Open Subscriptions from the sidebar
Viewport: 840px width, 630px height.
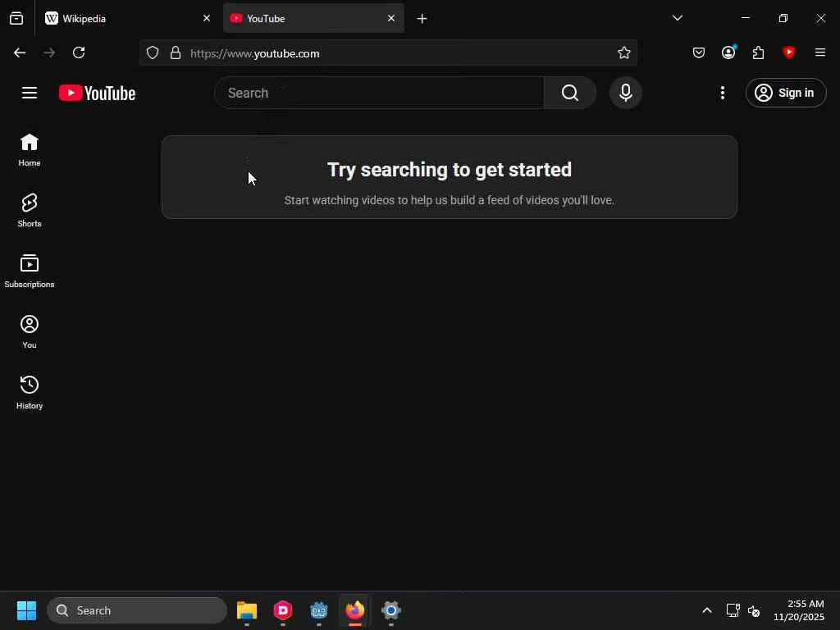click(30, 271)
